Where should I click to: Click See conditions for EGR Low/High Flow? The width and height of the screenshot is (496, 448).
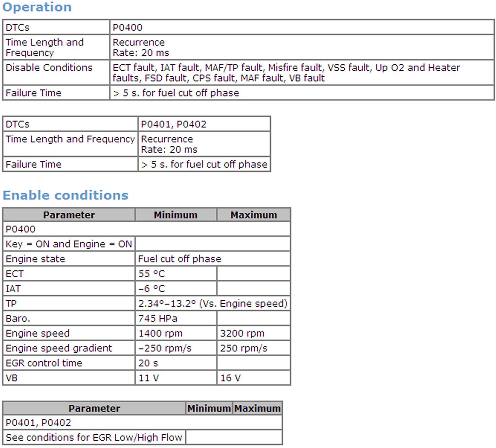coord(94,437)
